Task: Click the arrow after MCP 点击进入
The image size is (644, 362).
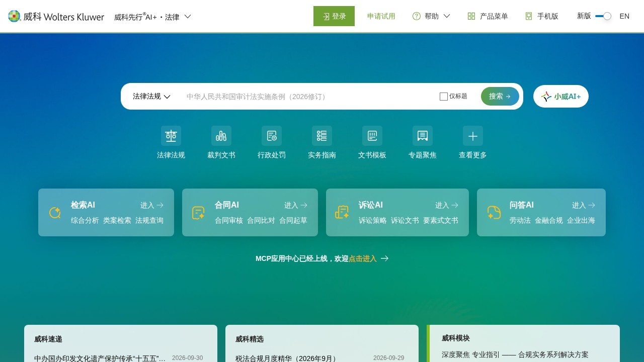Action: point(384,258)
